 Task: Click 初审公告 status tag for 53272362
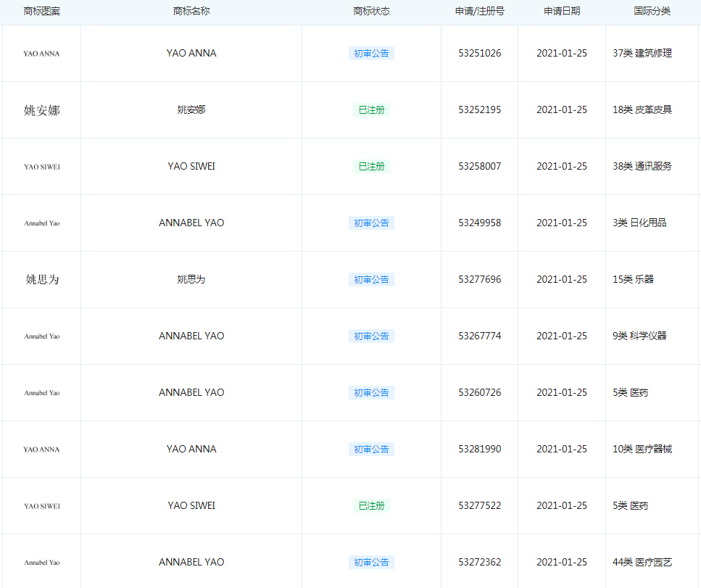click(x=371, y=563)
